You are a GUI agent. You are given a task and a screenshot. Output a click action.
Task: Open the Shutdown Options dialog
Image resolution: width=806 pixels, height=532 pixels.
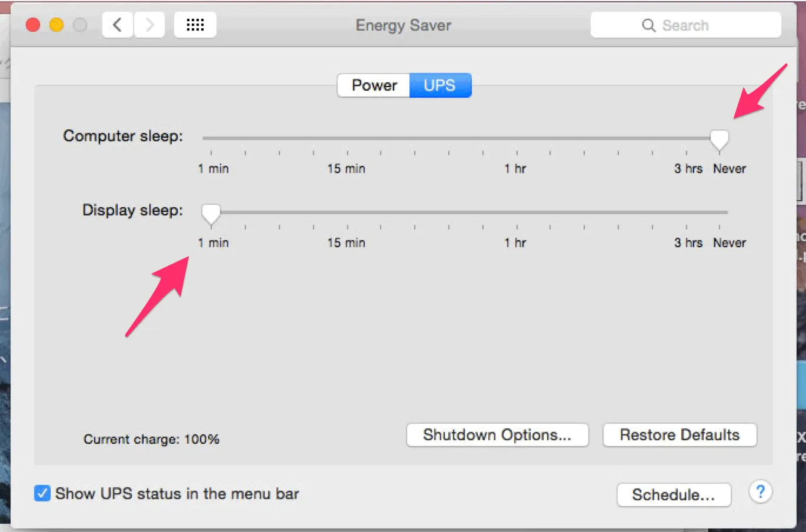click(497, 435)
